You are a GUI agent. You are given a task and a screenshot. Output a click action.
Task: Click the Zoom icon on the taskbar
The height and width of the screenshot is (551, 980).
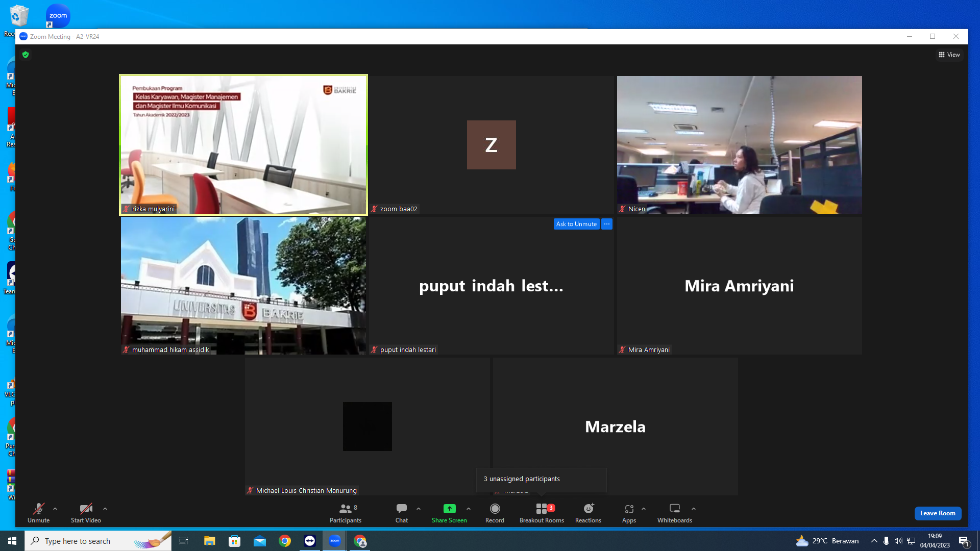click(x=335, y=541)
